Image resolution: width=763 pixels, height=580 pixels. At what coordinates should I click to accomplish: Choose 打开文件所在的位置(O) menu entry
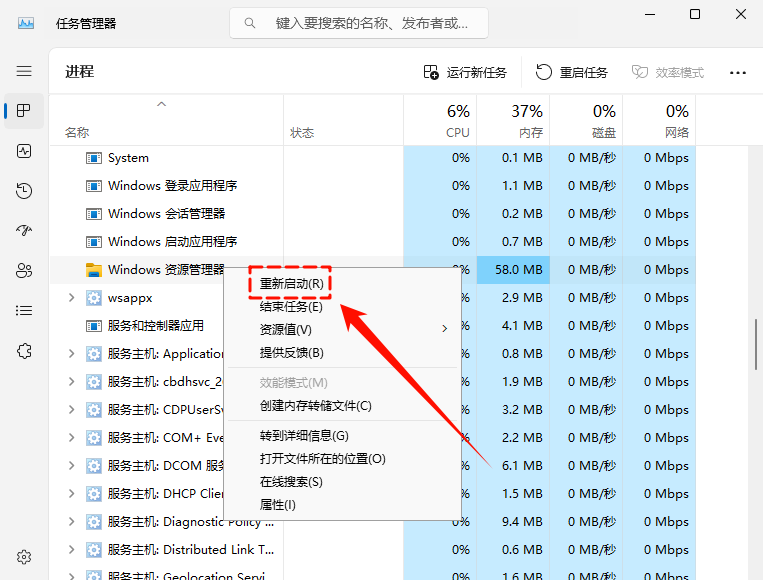tap(342, 458)
